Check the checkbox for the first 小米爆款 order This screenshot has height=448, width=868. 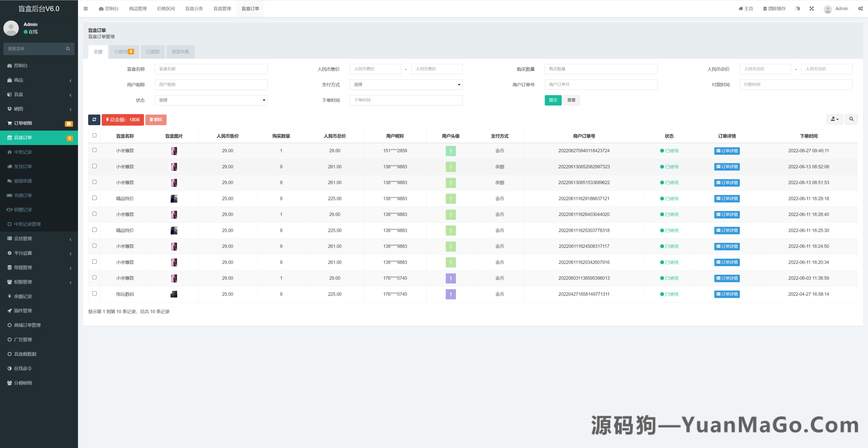coord(95,150)
